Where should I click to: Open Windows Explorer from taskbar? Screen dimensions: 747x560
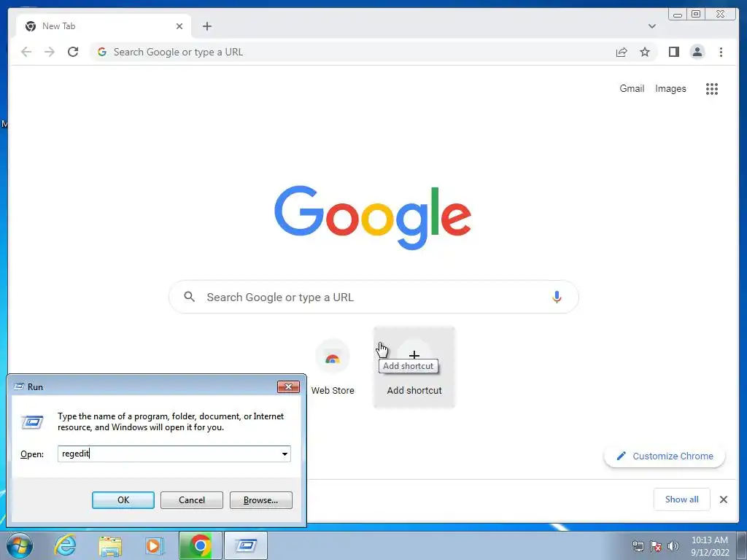[110, 545]
